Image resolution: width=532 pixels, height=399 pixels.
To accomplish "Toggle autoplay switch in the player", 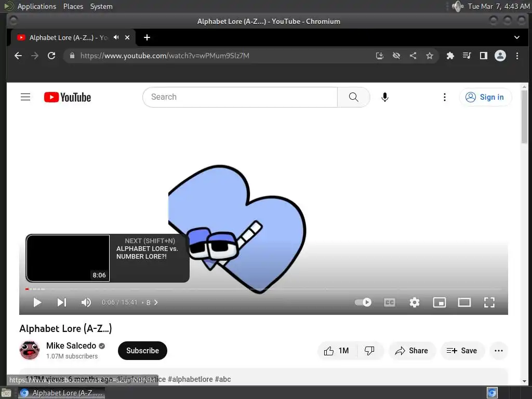I will point(363,302).
